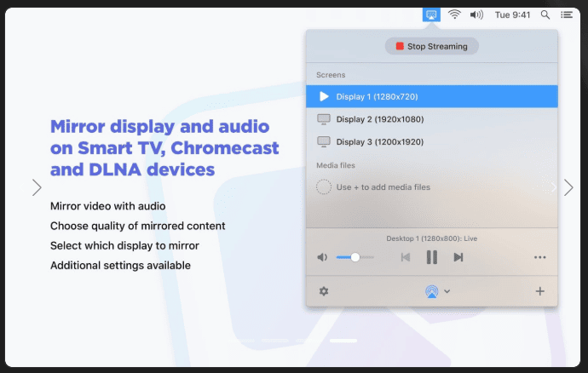Open the Wi-Fi menu bar icon
Viewport: 588px width, 373px height.
pyautogui.click(x=454, y=14)
